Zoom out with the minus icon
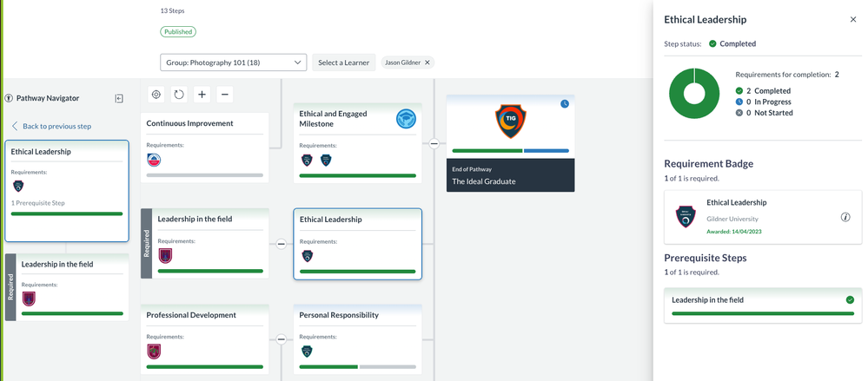This screenshot has width=868, height=381. tap(224, 95)
